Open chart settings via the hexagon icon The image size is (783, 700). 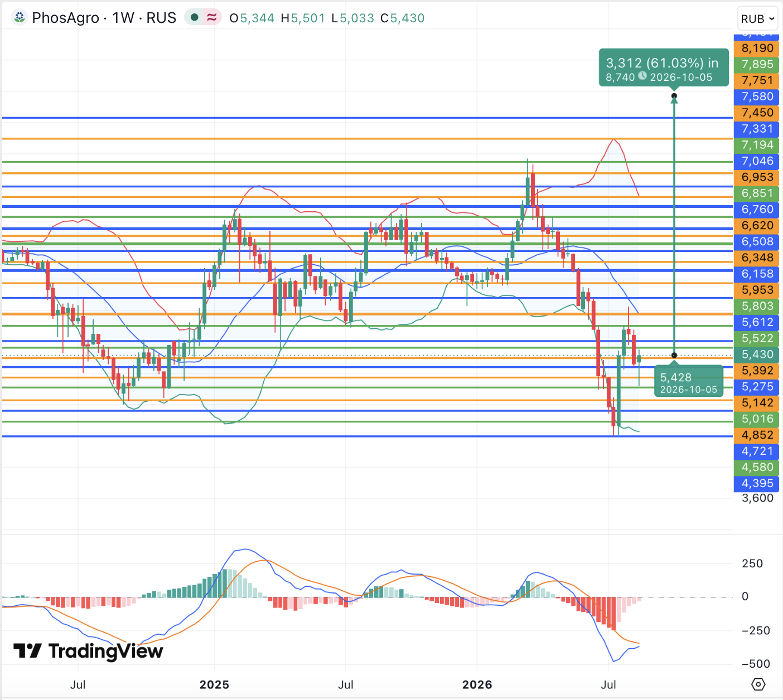pos(758,684)
